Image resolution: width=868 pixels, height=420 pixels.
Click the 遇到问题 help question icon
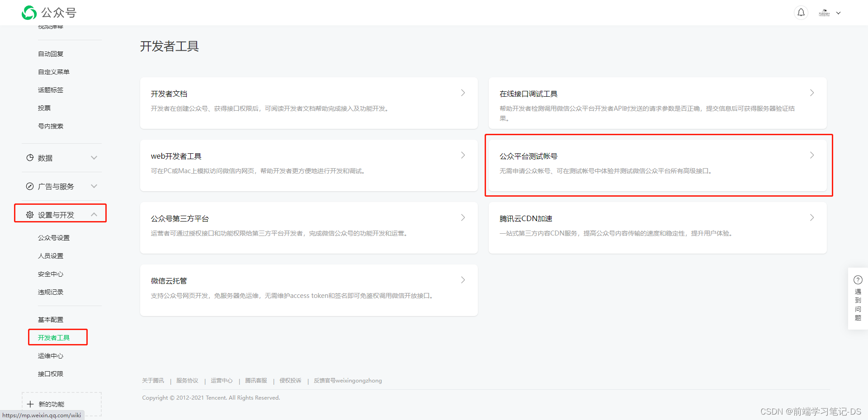tap(858, 280)
